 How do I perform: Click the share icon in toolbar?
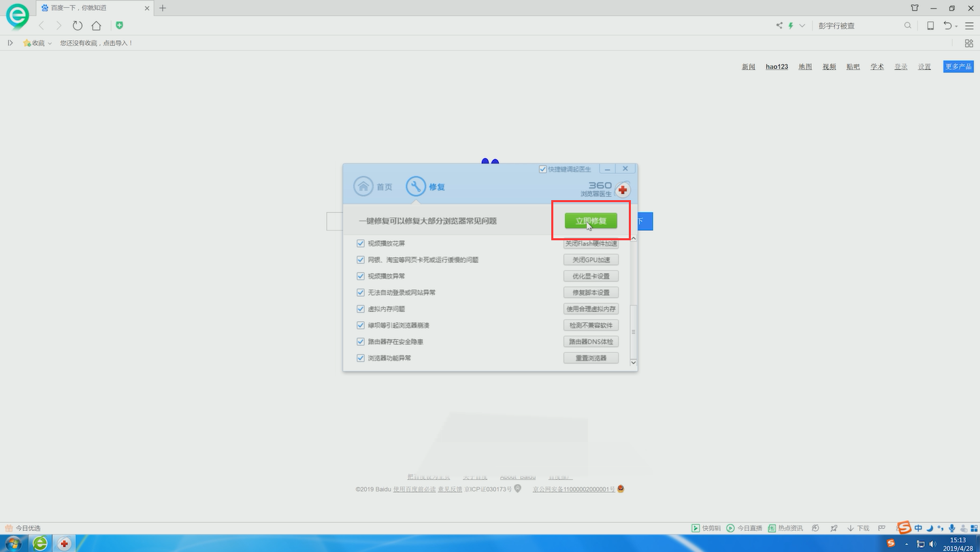pos(779,26)
